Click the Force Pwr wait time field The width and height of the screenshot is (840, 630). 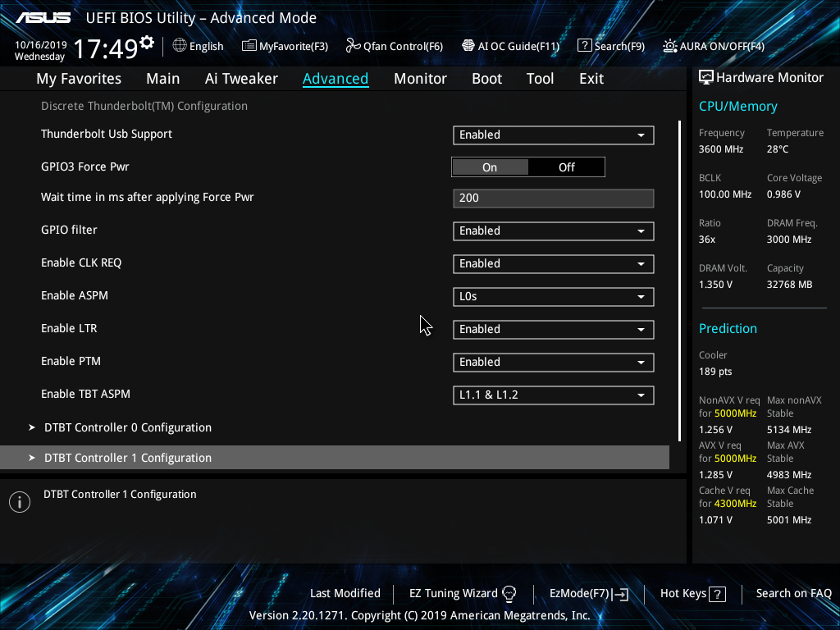tap(554, 199)
